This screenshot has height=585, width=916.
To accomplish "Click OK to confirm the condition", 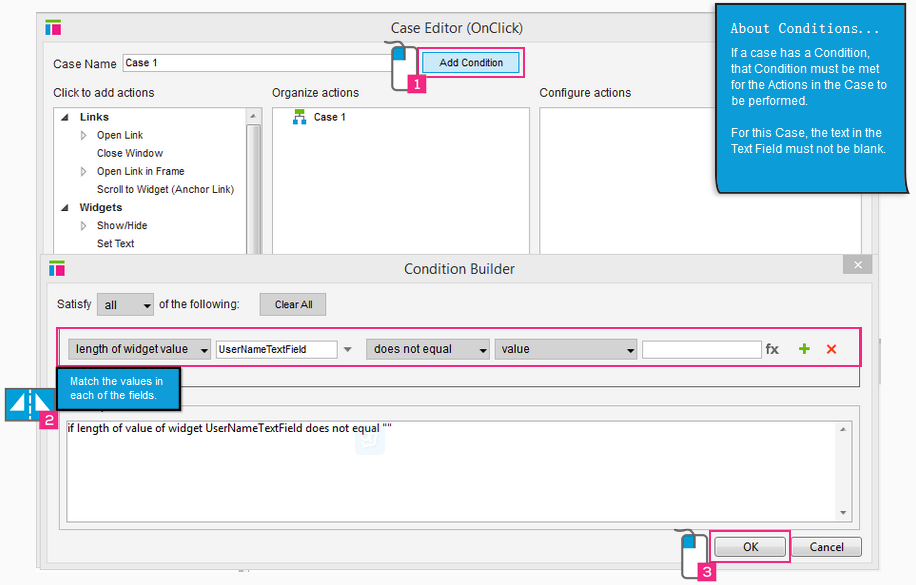I will 750,547.
